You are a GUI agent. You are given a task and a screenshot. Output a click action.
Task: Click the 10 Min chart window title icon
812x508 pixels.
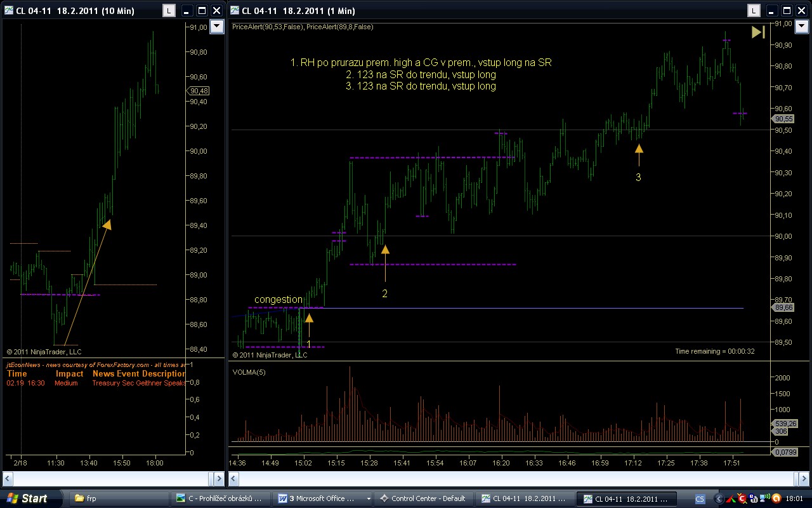click(9, 11)
